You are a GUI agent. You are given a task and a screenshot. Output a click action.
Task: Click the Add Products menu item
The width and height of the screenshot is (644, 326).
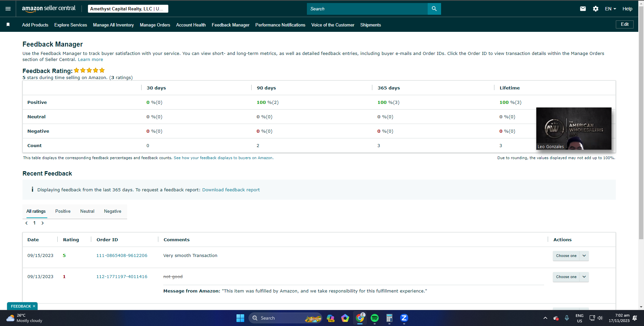pyautogui.click(x=35, y=25)
